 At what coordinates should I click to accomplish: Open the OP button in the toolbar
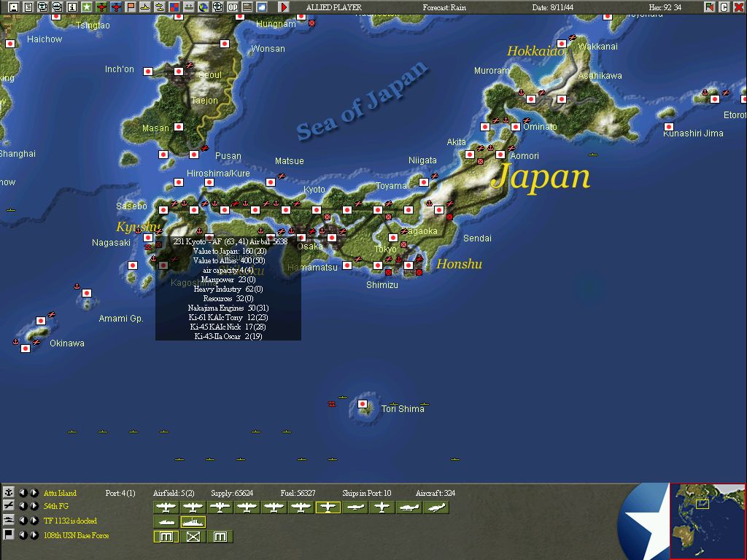233,7
